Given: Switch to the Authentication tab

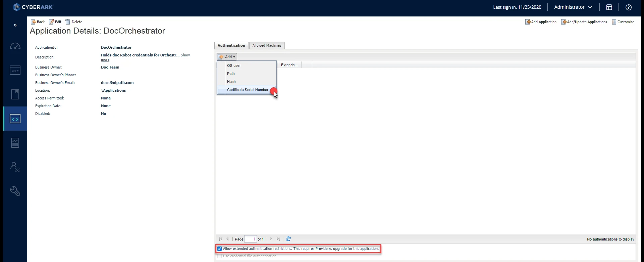Looking at the screenshot, I should point(231,45).
